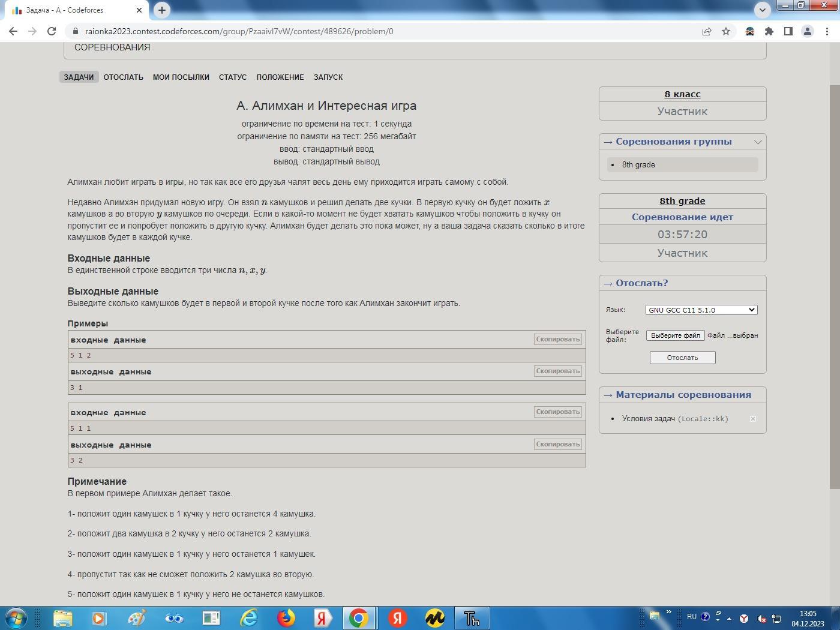Copy the first example input with Скопировать
Screen dimensions: 840x630
(557, 340)
